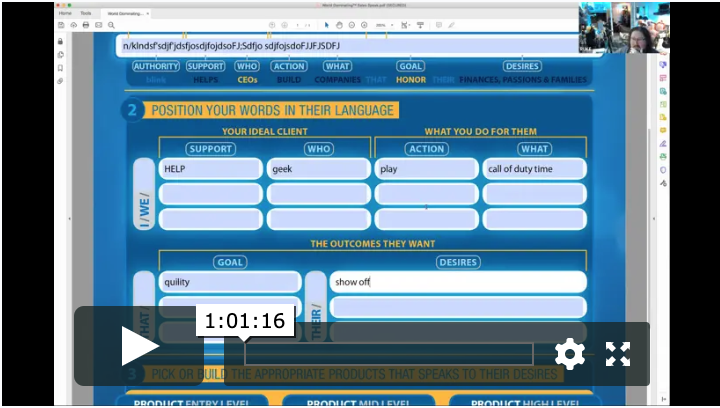Play the video with the play button
This screenshot has height=408, width=720.
coord(140,346)
